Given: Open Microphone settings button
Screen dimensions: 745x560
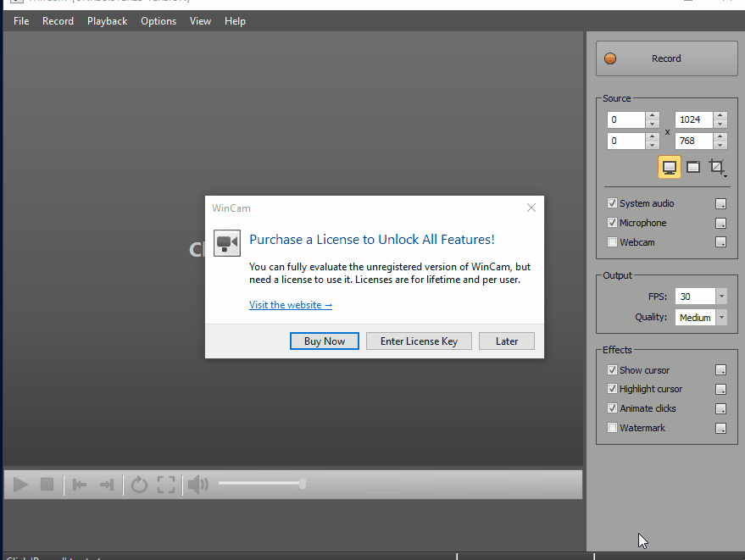Looking at the screenshot, I should pos(720,224).
